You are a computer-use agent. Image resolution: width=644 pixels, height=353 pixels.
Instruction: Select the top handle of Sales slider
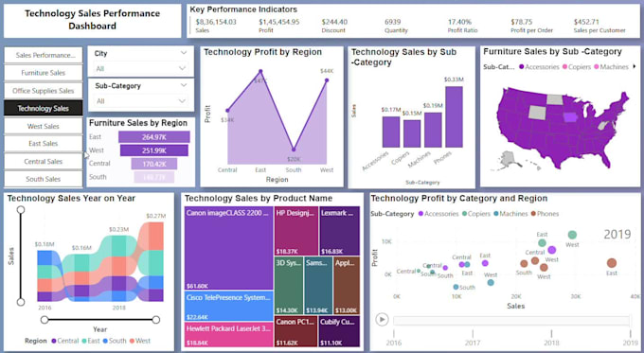coord(21,210)
